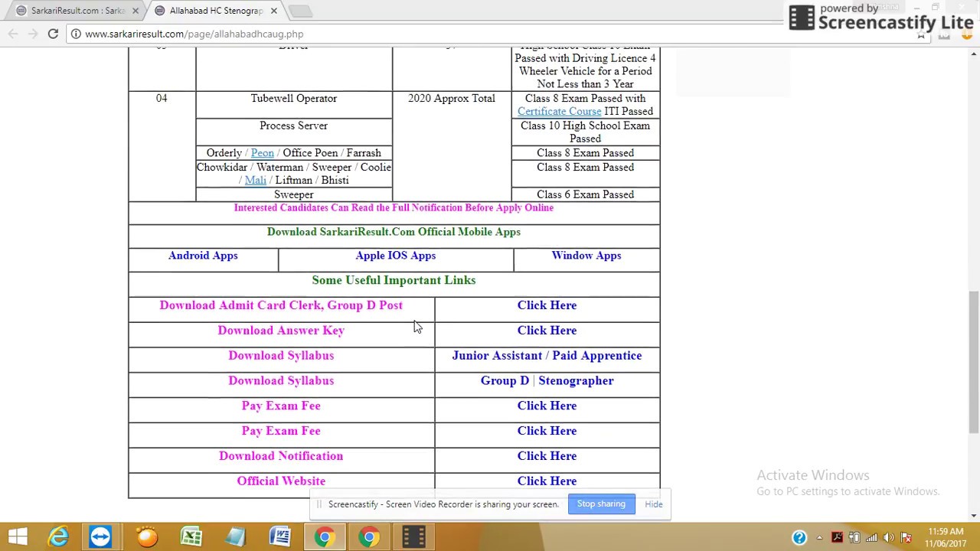Click the help question-mark tray icon

[x=799, y=537]
